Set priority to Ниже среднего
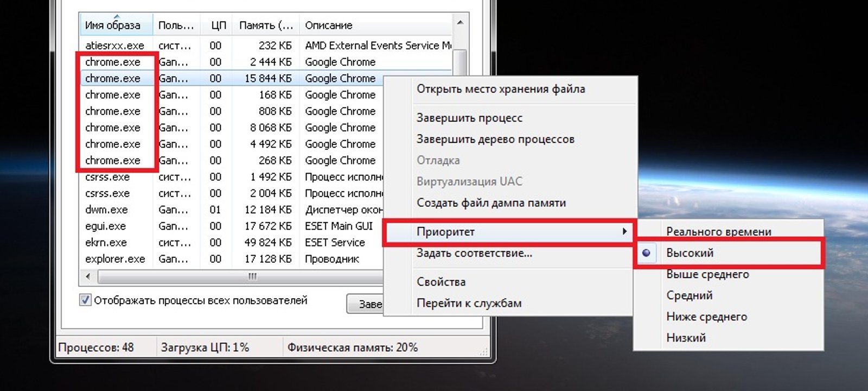868x391 pixels. (706, 317)
